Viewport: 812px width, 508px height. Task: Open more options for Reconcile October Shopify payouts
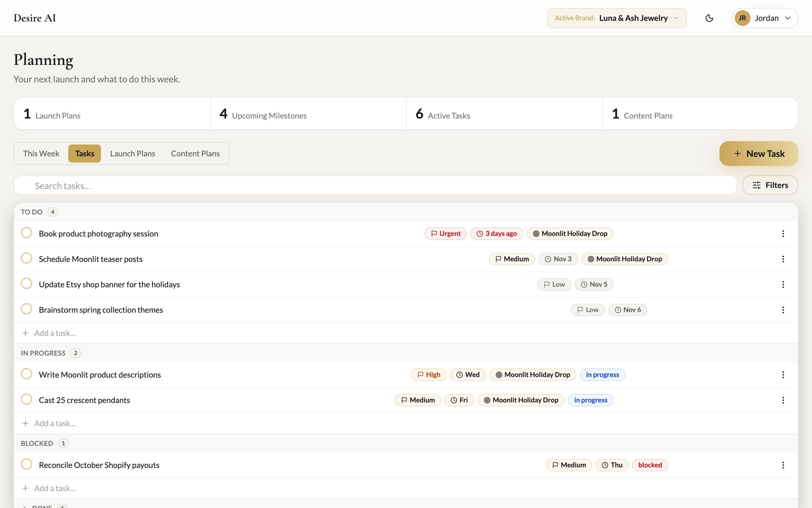pyautogui.click(x=783, y=465)
